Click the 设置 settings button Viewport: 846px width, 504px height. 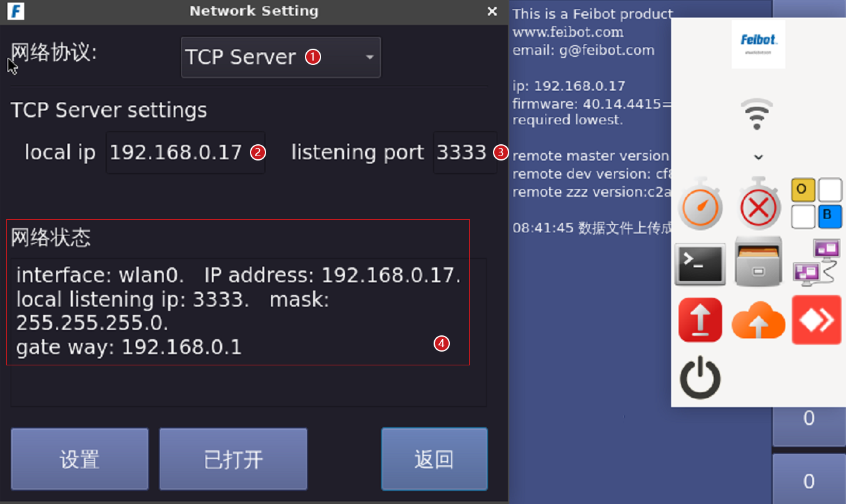(80, 459)
